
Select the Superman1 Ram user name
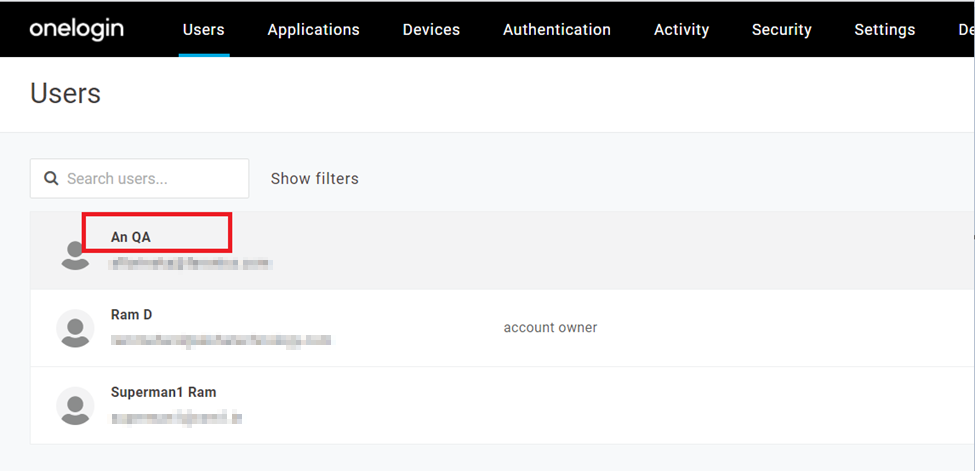click(x=163, y=392)
